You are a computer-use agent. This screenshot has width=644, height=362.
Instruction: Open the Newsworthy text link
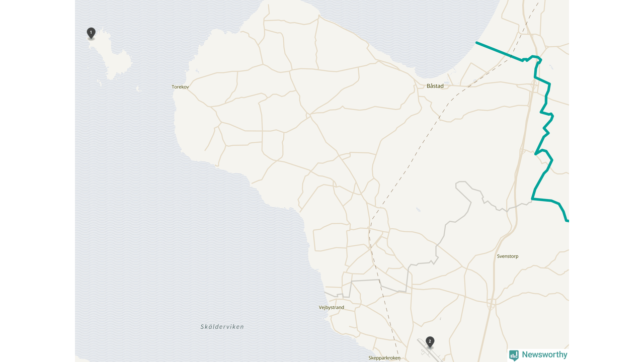pos(544,354)
